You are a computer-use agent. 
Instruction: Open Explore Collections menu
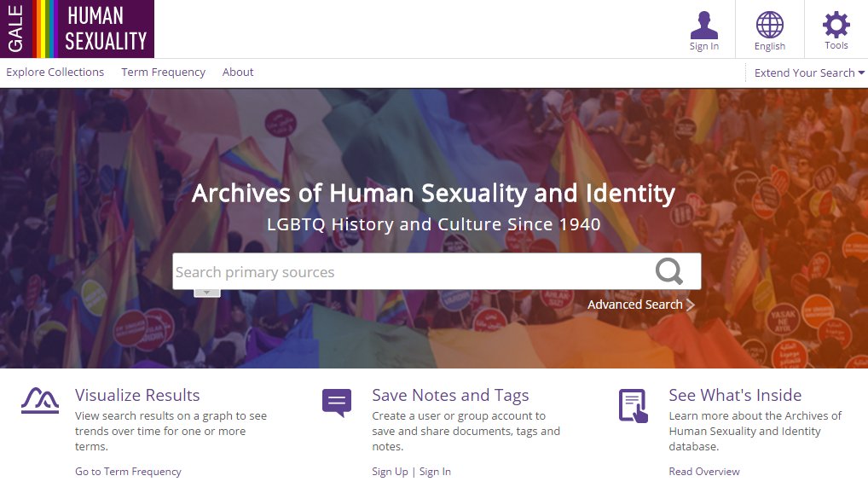coord(55,72)
